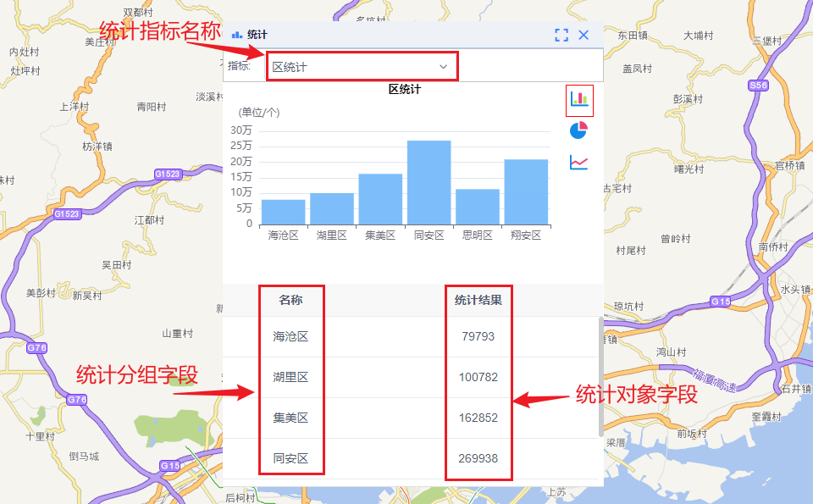Click the 269938 value for 同安区

click(478, 458)
